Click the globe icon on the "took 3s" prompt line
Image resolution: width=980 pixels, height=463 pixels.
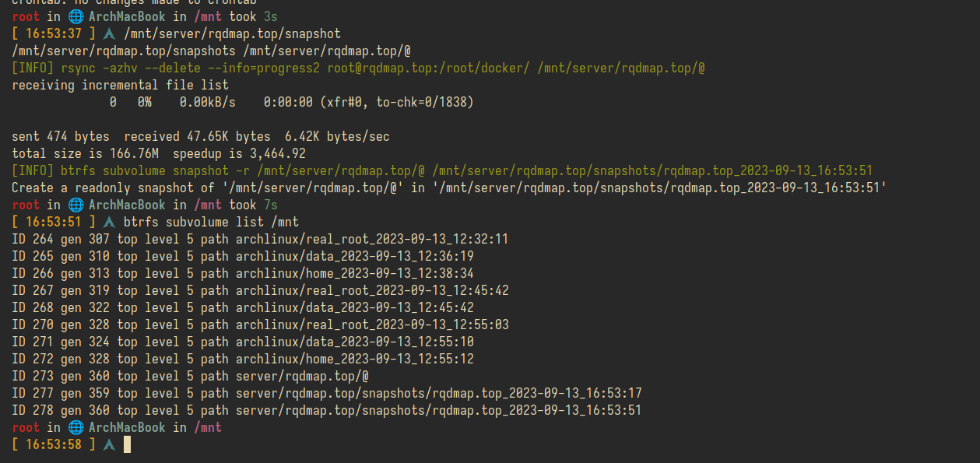[x=76, y=16]
